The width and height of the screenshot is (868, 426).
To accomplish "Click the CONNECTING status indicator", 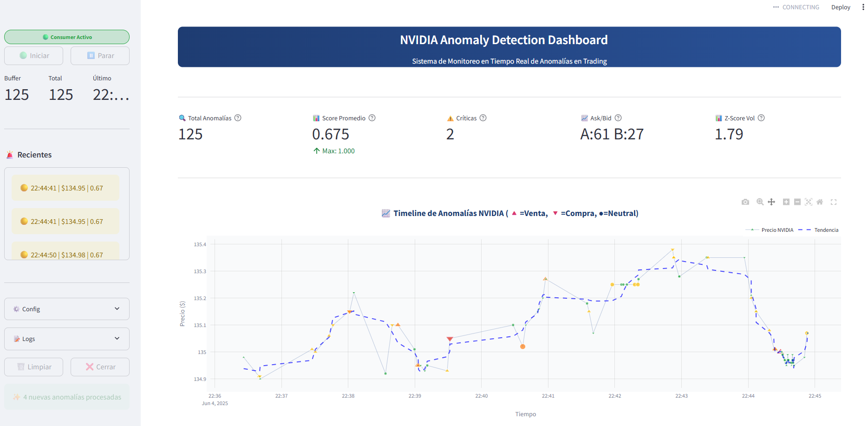I will pyautogui.click(x=796, y=7).
